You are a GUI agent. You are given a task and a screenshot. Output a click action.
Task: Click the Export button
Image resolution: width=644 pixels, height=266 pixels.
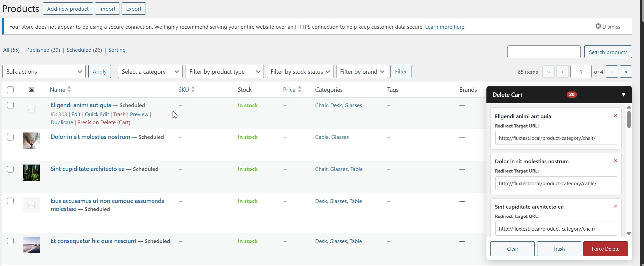(134, 9)
